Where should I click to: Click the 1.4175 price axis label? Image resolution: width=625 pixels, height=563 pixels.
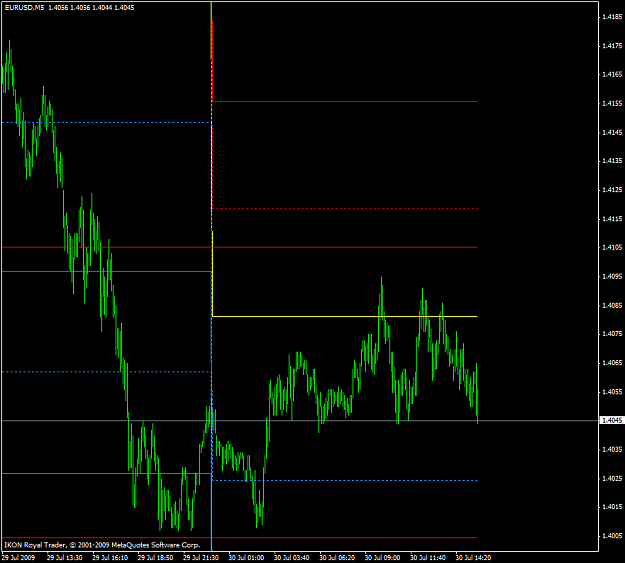click(x=612, y=46)
